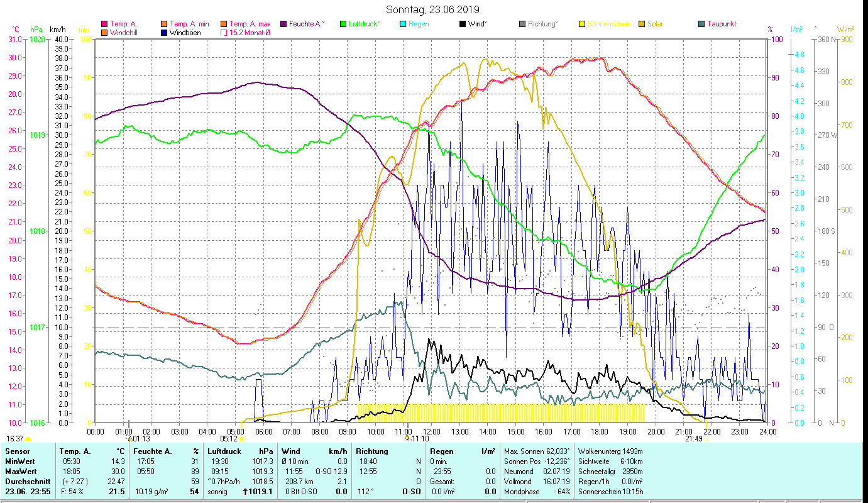
Task: Click the 12:00 label on the time axis
Action: (431, 431)
